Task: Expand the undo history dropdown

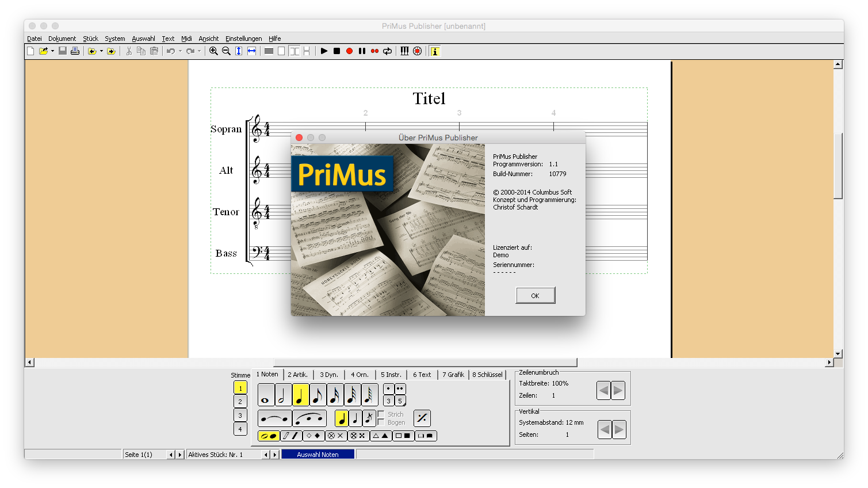Action: click(x=180, y=51)
